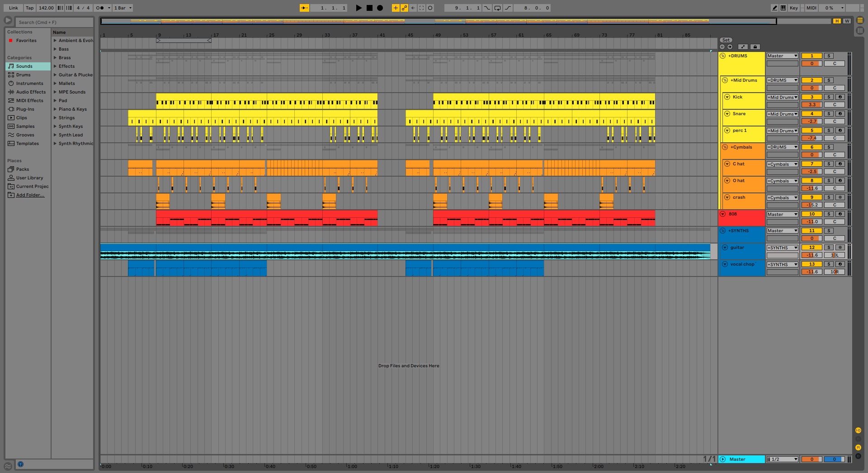The width and height of the screenshot is (868, 473).
Task: Expand the Synth Keys folder in browser
Action: coord(55,126)
